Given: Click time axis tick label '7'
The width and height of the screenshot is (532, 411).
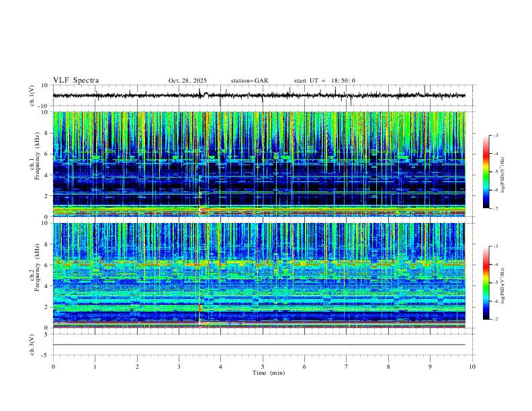Looking at the screenshot, I should tap(347, 367).
